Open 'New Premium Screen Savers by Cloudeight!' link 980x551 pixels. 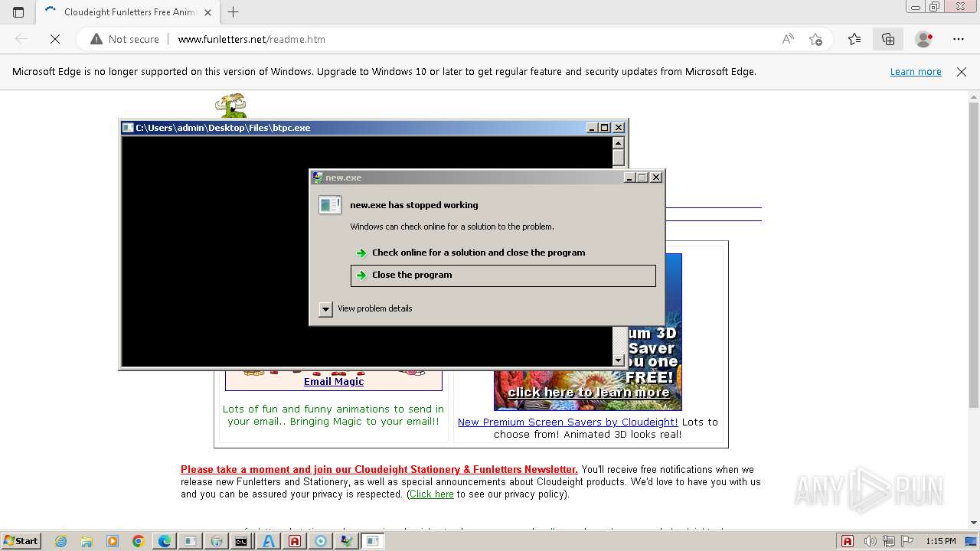tap(567, 422)
